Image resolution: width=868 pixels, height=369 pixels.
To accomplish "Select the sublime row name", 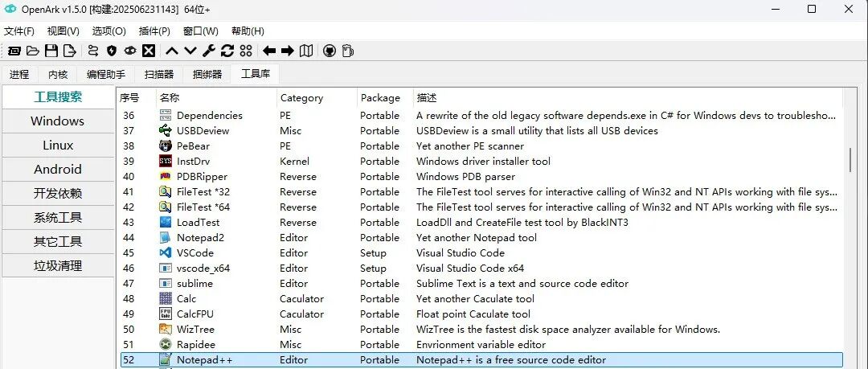I will tap(194, 283).
